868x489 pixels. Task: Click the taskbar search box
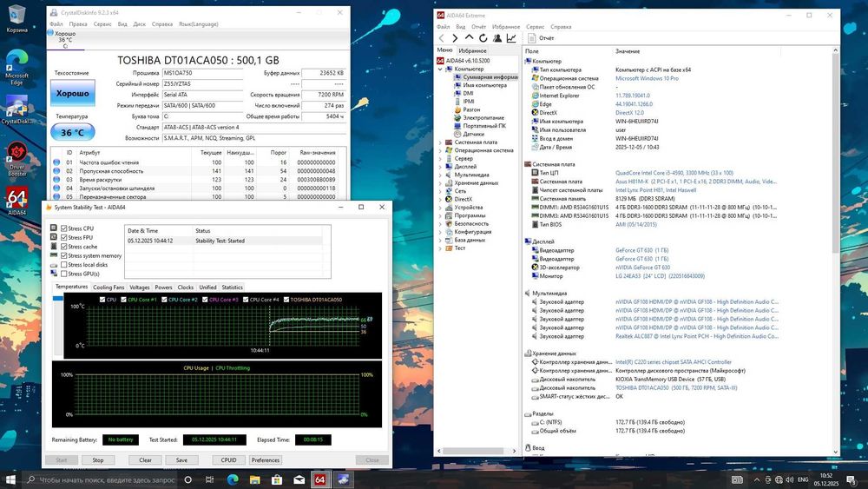(x=100, y=479)
